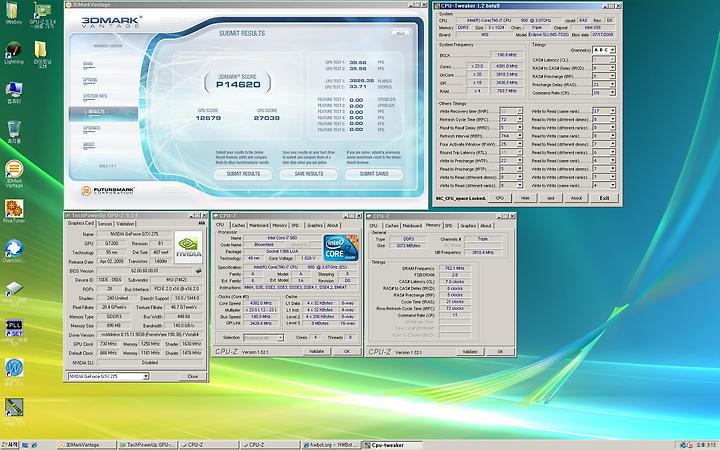Open the Graphics tab in right CPU-Z window
This screenshot has height=450, width=720.
click(x=468, y=225)
